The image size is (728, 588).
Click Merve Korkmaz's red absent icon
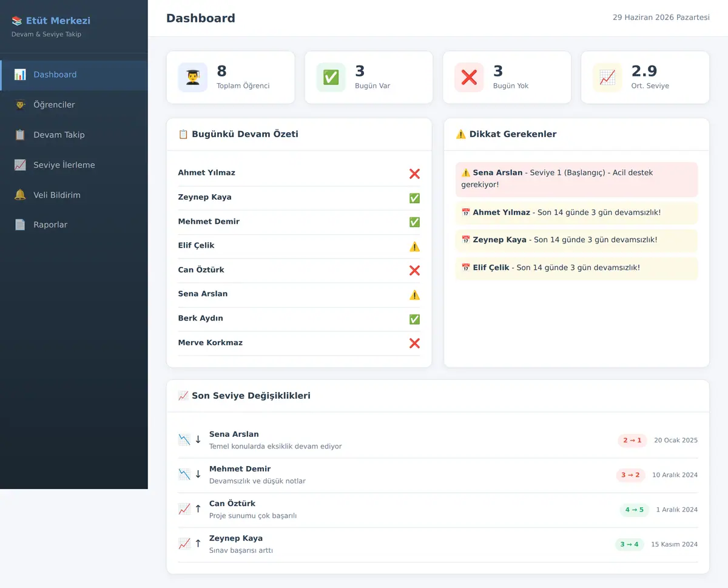point(414,343)
